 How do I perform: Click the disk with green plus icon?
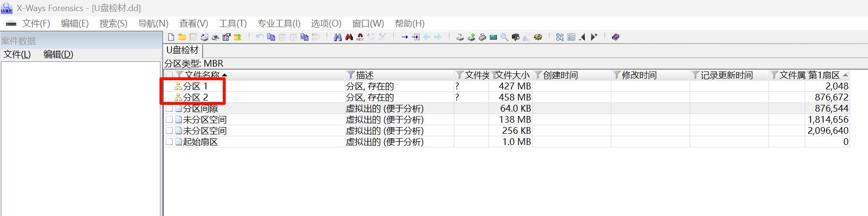tap(471, 37)
